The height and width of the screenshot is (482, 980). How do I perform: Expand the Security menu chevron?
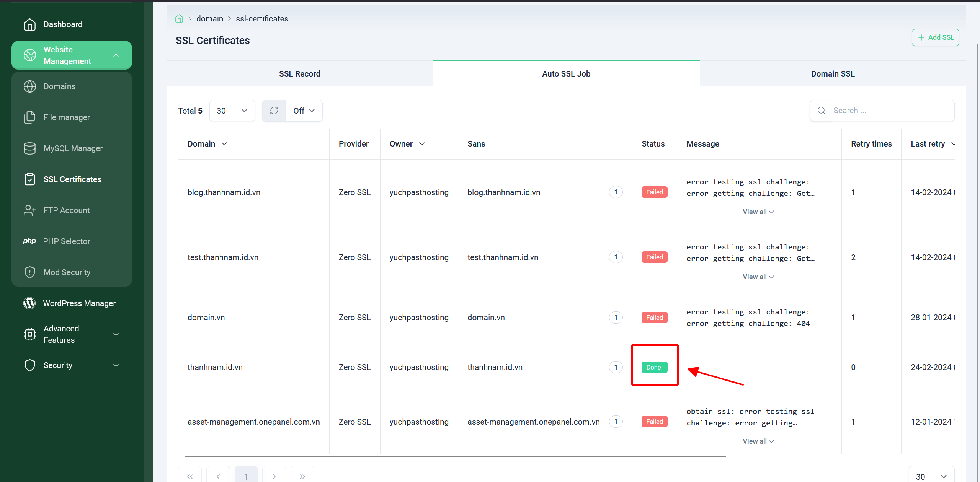click(x=116, y=365)
